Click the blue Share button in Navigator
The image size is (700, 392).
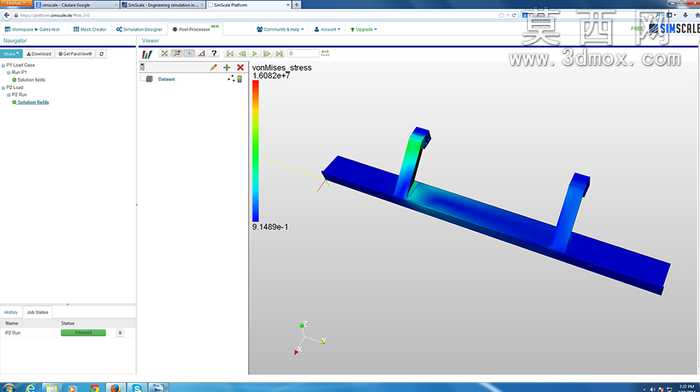(11, 54)
